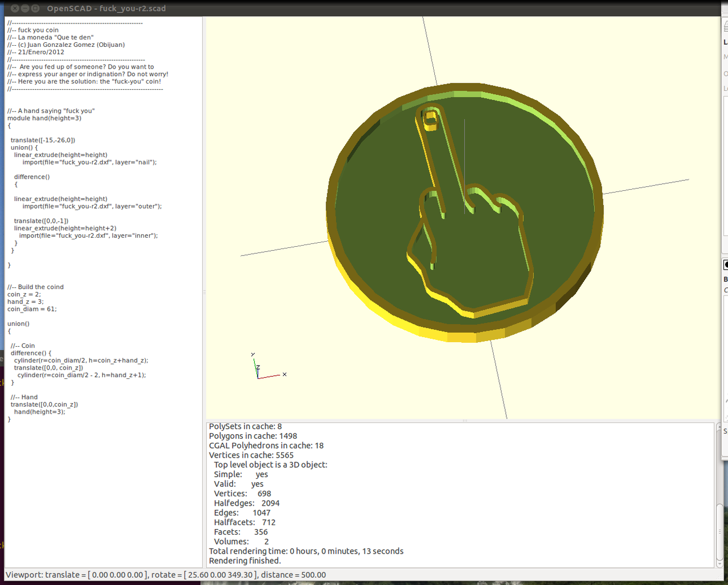Viewport: 728px width, 585px height.
Task: Click the 'Total rendering time' console line
Action: [x=306, y=551]
